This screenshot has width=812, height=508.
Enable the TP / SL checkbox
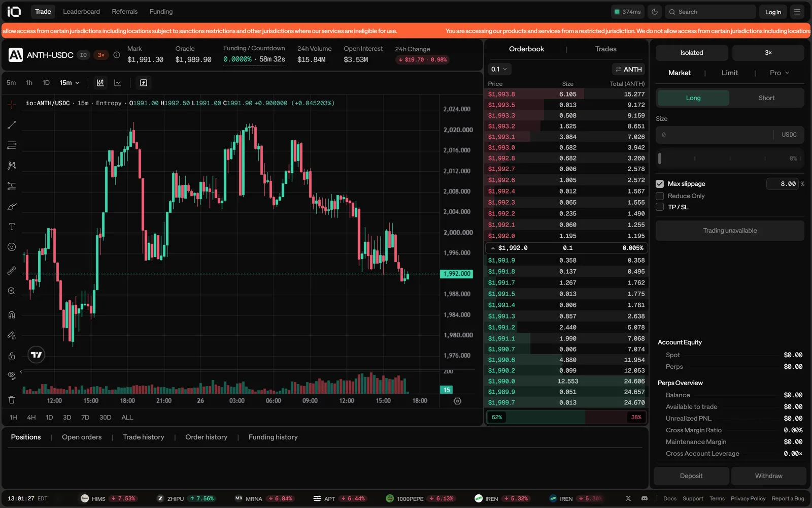[660, 207]
